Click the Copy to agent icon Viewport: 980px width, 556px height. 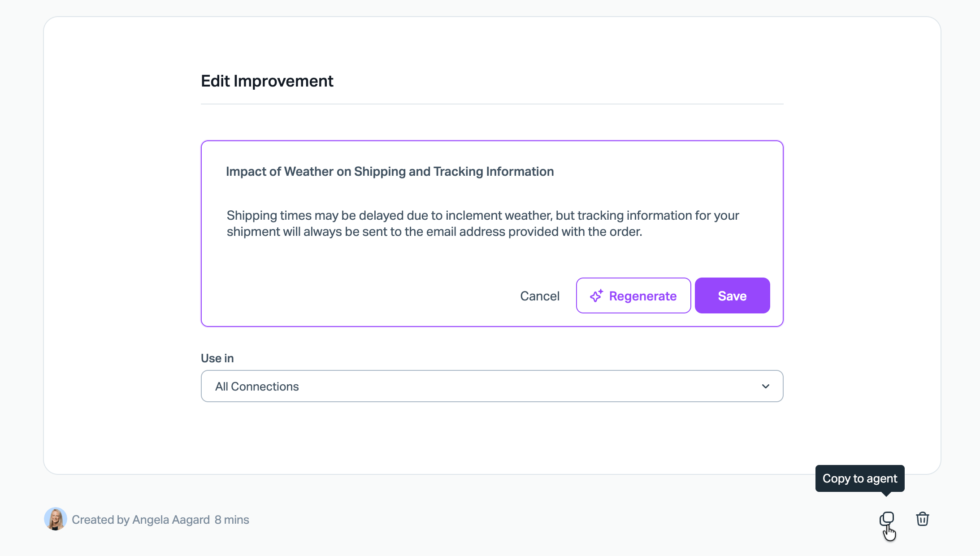coord(886,519)
